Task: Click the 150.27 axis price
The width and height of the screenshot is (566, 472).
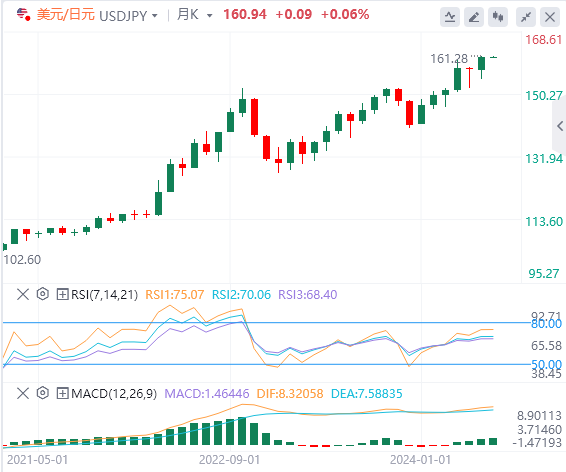Action: [x=544, y=96]
